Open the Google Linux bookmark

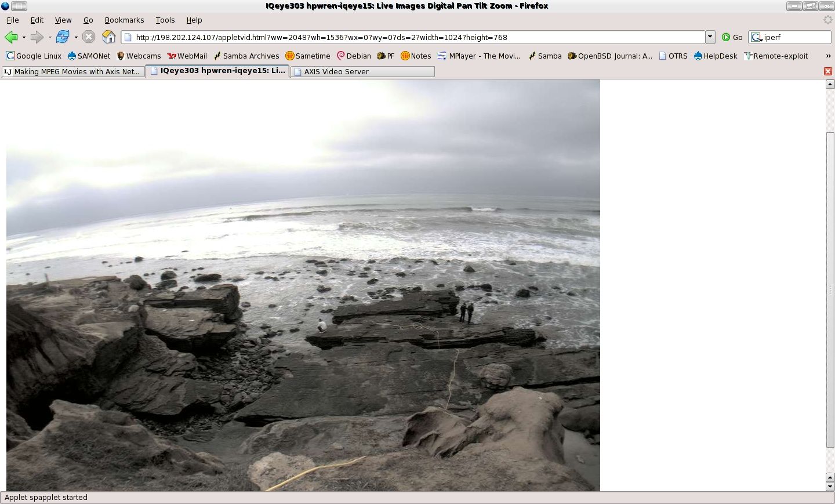(34, 56)
